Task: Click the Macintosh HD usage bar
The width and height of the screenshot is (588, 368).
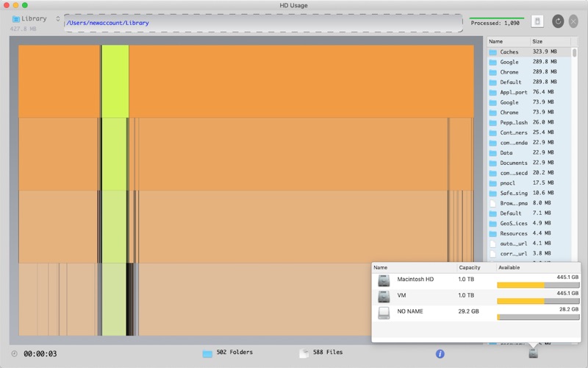Action: coord(538,286)
